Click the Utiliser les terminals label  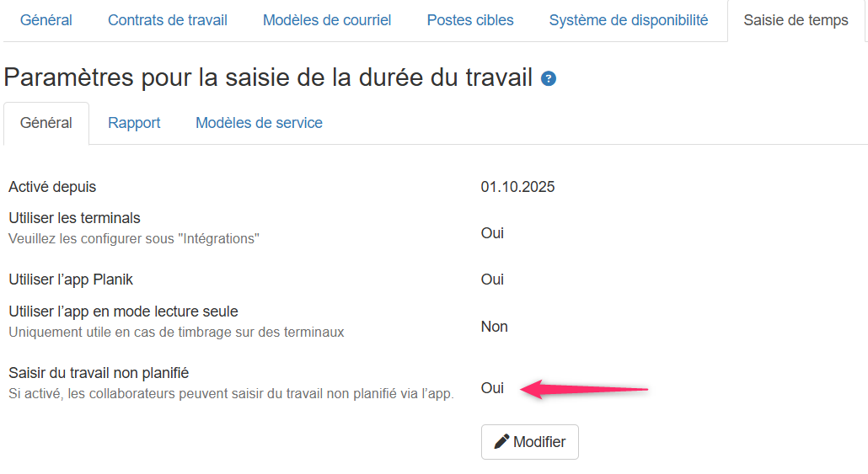click(74, 218)
